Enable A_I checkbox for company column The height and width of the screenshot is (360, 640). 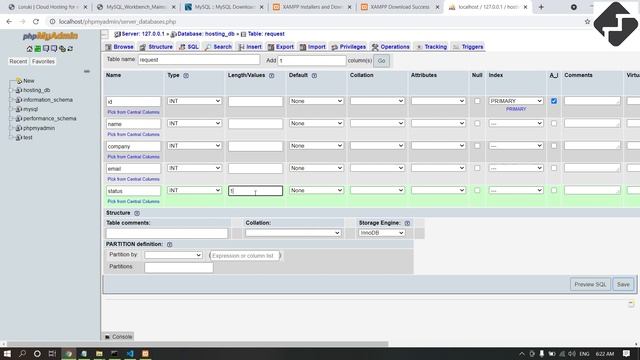(x=554, y=146)
